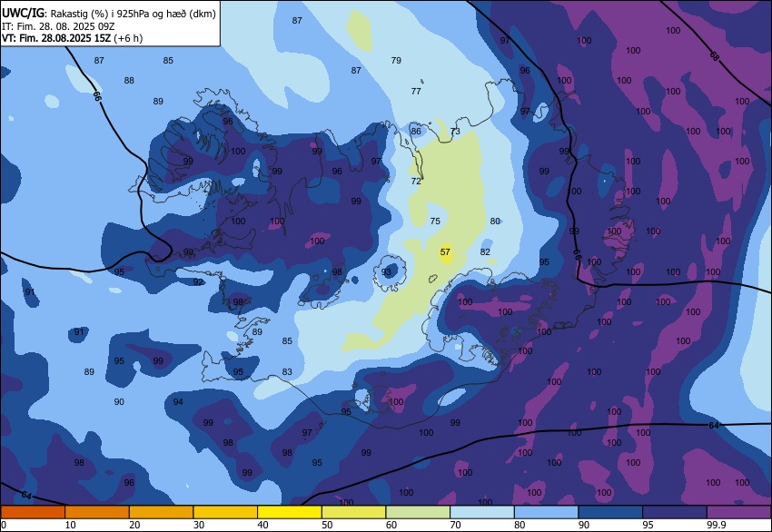The height and width of the screenshot is (532, 772).
Task: Select the '83' humidity value on the map
Action: pyautogui.click(x=287, y=372)
